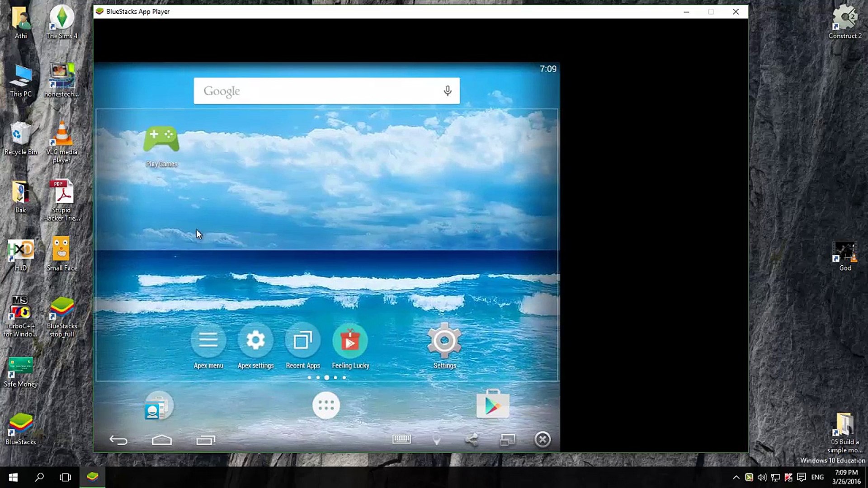Select the 05 Build a simple mo folder

coord(844,432)
